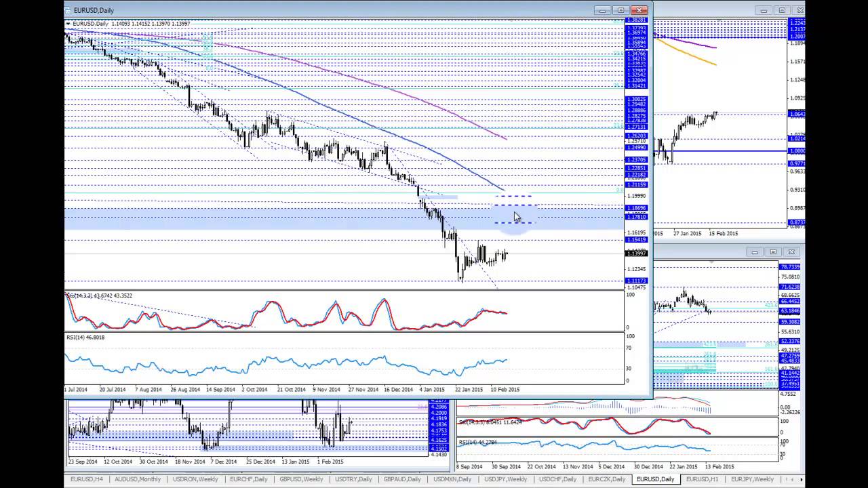
Task: Expand the one-click trading arrow beside EURUSD,Daily
Action: 68,24
